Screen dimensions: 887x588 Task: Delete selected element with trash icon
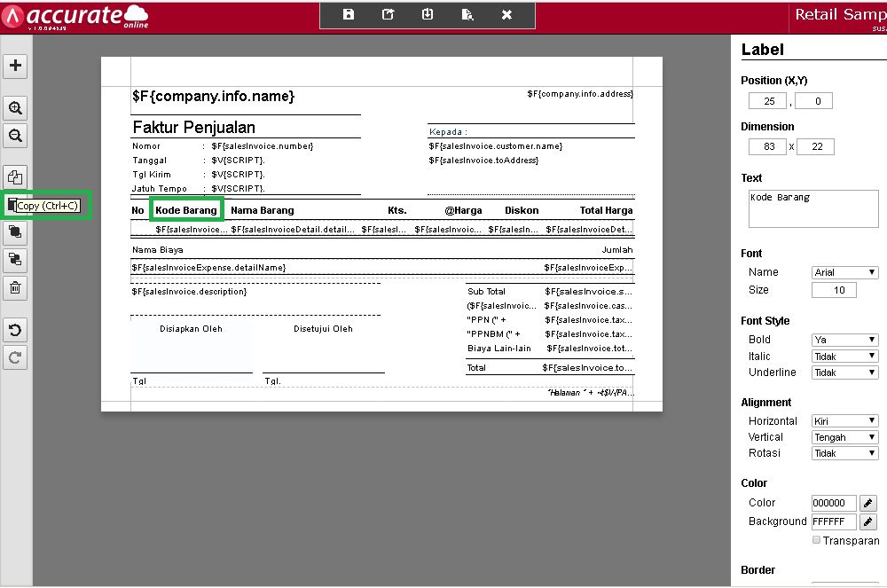coord(16,287)
